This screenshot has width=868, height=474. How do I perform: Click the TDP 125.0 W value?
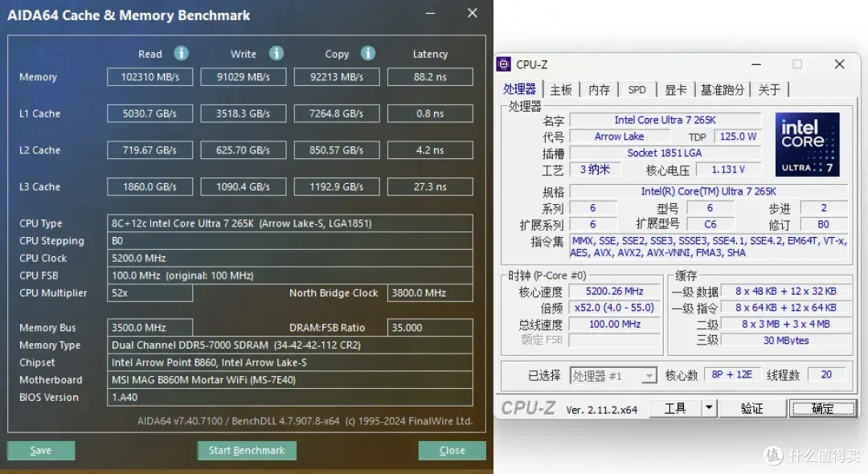tap(738, 137)
